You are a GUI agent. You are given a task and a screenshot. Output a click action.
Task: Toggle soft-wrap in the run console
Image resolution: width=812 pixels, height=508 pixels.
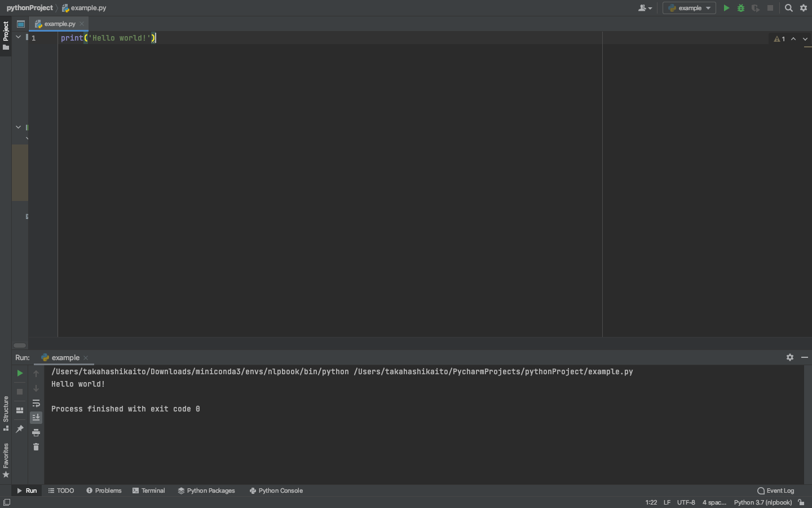(36, 403)
